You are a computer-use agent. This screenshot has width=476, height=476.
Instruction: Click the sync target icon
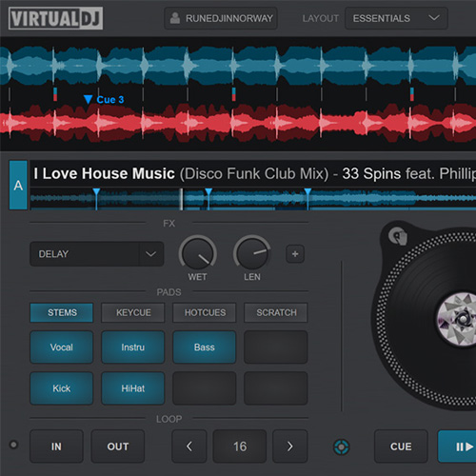[342, 447]
